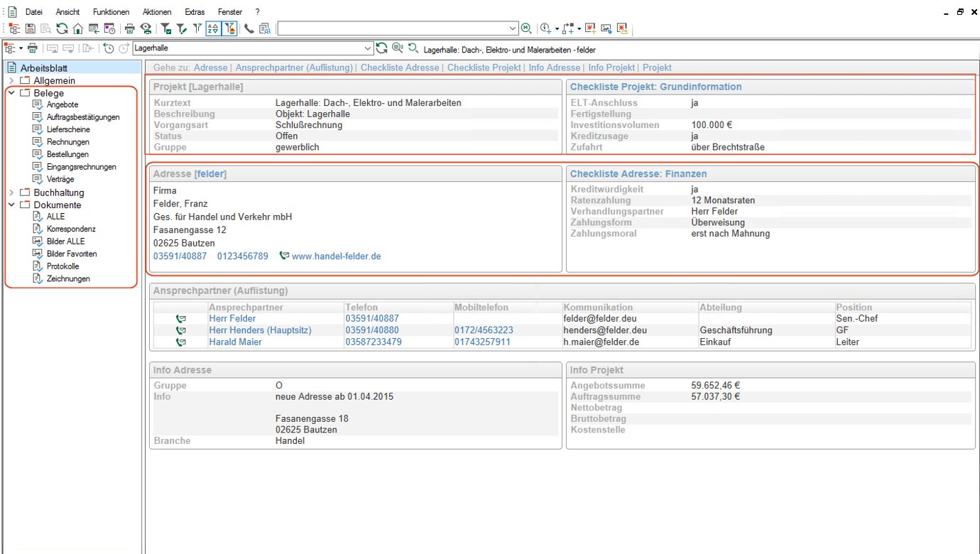Open the Lagerhalle project dropdown
Viewport: 980px width, 554px height.
pos(367,48)
